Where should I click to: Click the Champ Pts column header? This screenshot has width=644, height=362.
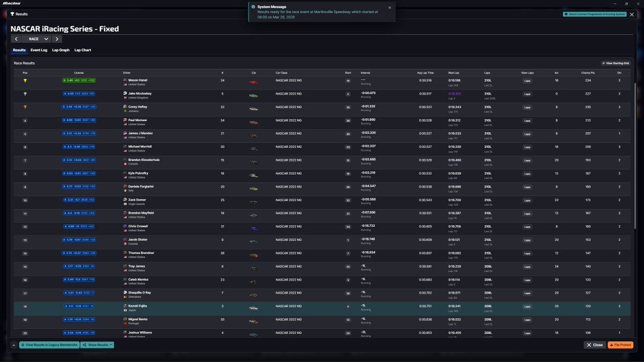point(588,72)
